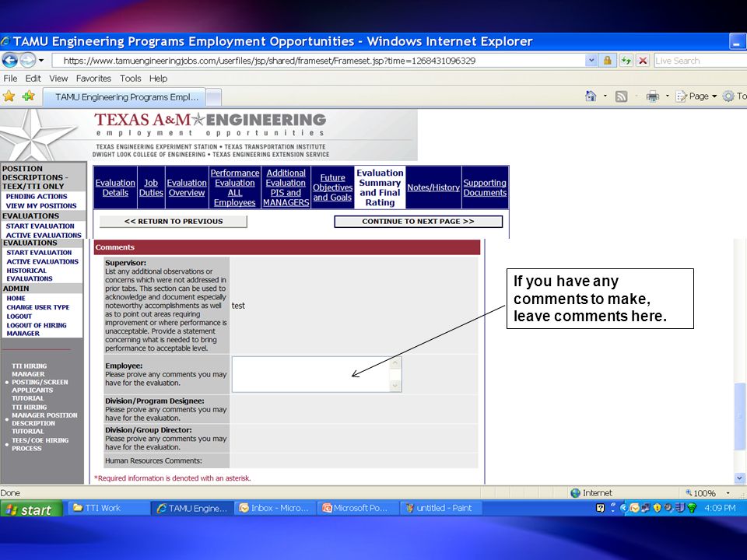The width and height of the screenshot is (747, 560).
Task: Open the View menu
Action: click(58, 78)
